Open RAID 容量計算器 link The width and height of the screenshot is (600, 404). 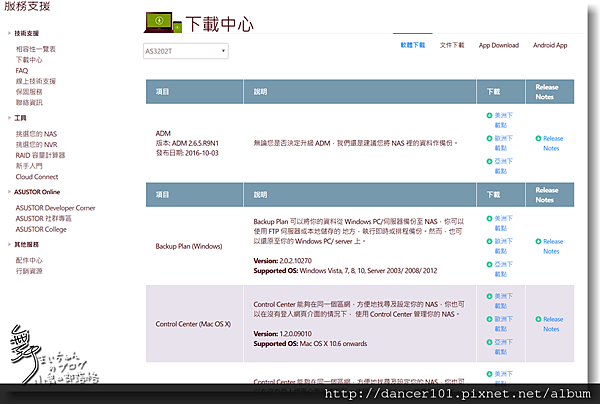(x=40, y=155)
